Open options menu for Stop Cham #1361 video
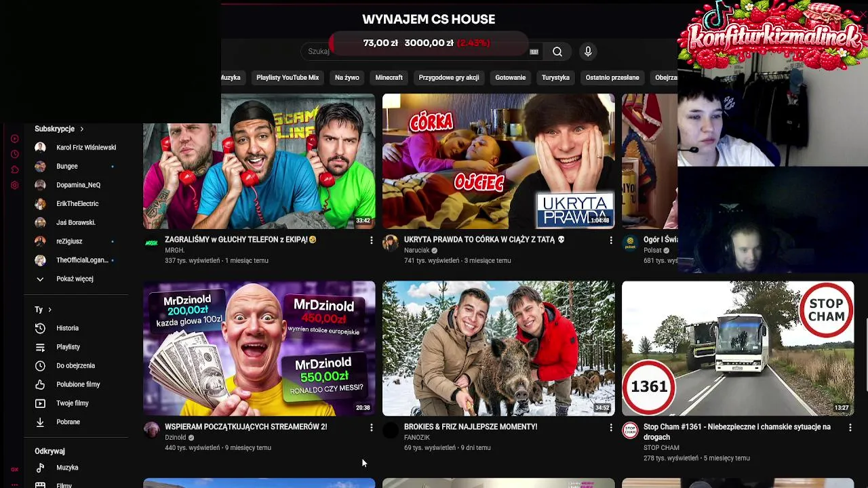 [x=850, y=427]
